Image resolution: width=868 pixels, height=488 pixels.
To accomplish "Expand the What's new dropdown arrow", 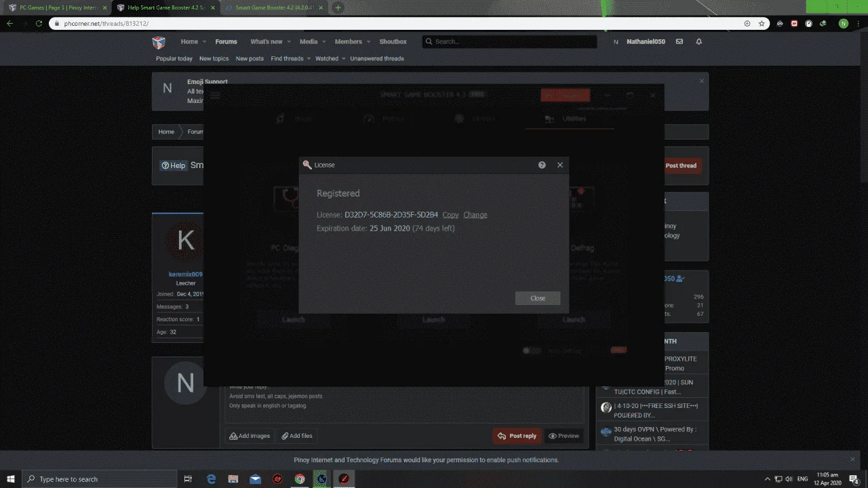I will 288,42.
